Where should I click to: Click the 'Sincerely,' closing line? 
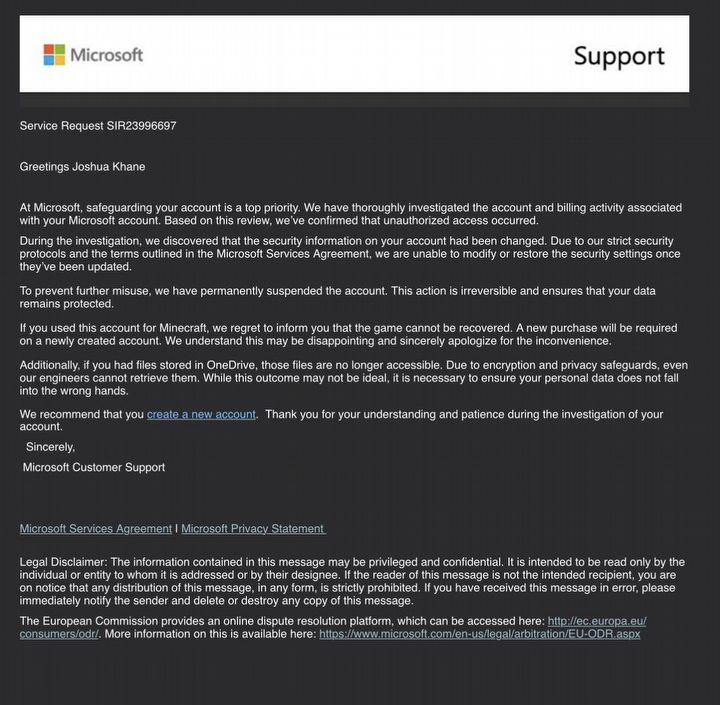point(51,447)
